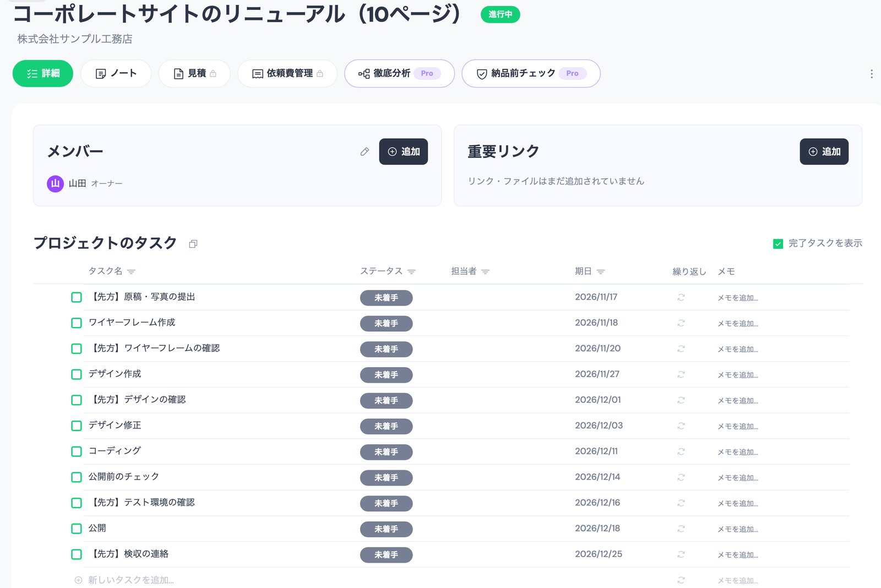Click the 山 member avatar
881x588 pixels.
click(x=55, y=183)
